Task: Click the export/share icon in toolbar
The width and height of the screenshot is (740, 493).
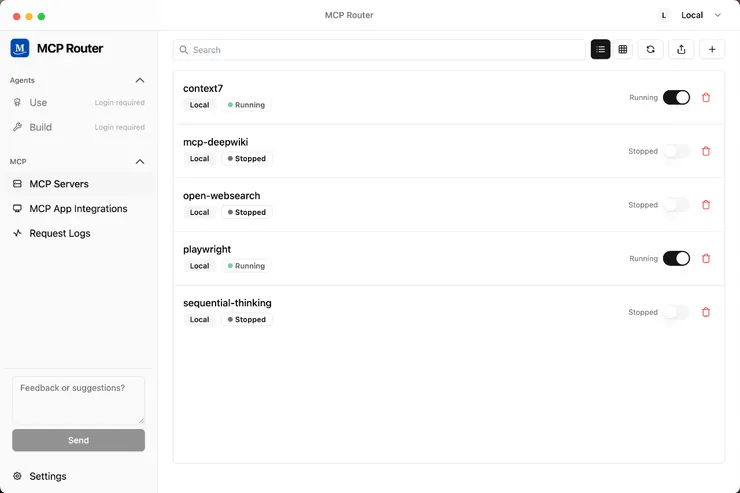Action: (681, 49)
